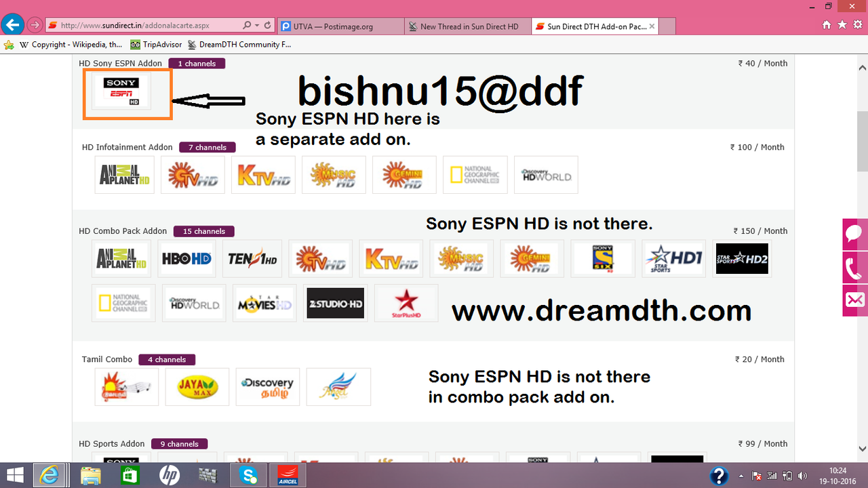Open Skype from the taskbar

click(248, 474)
